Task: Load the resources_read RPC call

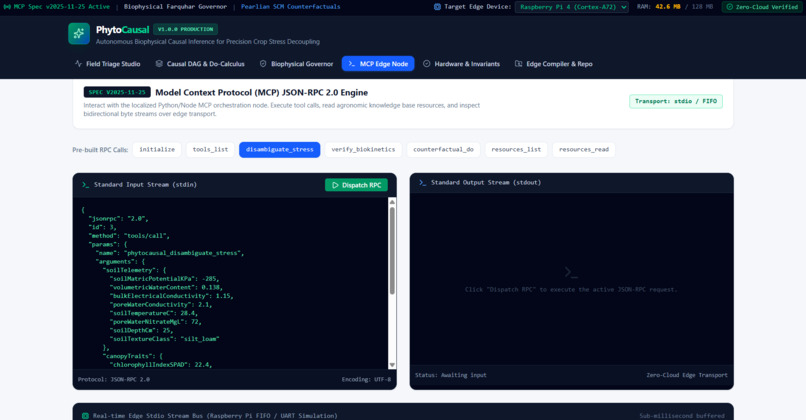Action: click(583, 150)
